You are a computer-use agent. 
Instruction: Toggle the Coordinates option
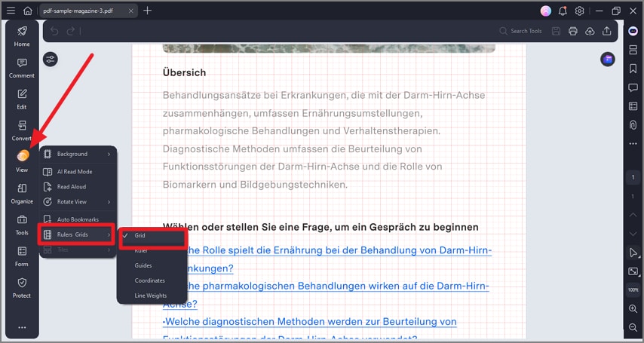(152, 280)
